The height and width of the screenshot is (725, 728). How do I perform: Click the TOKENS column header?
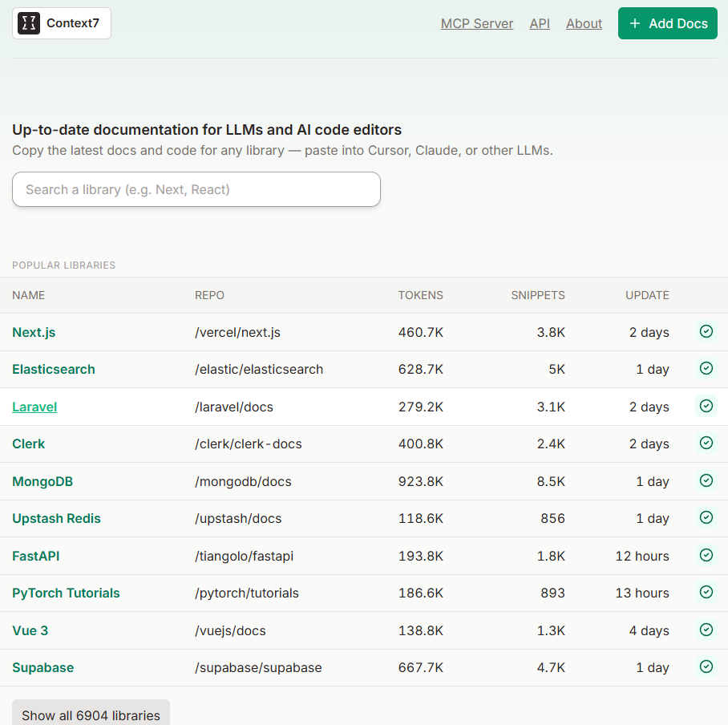420,295
